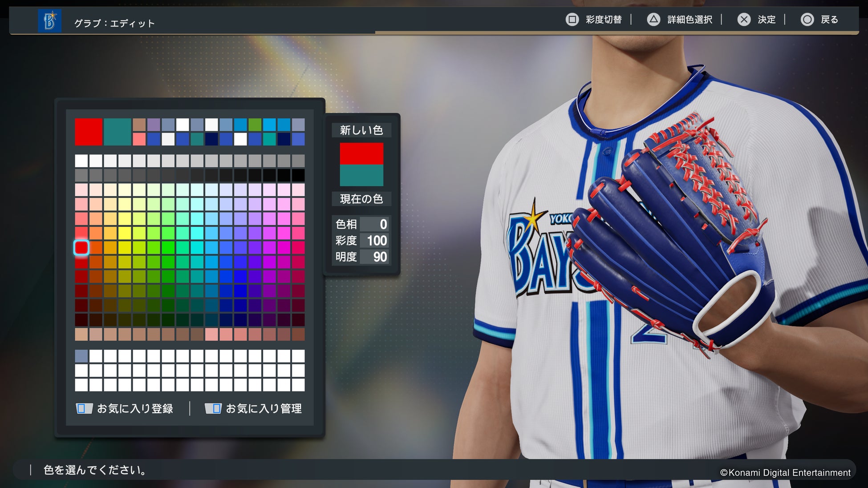
Task: Choose the highlighted red swatch in color grid
Action: tap(81, 247)
